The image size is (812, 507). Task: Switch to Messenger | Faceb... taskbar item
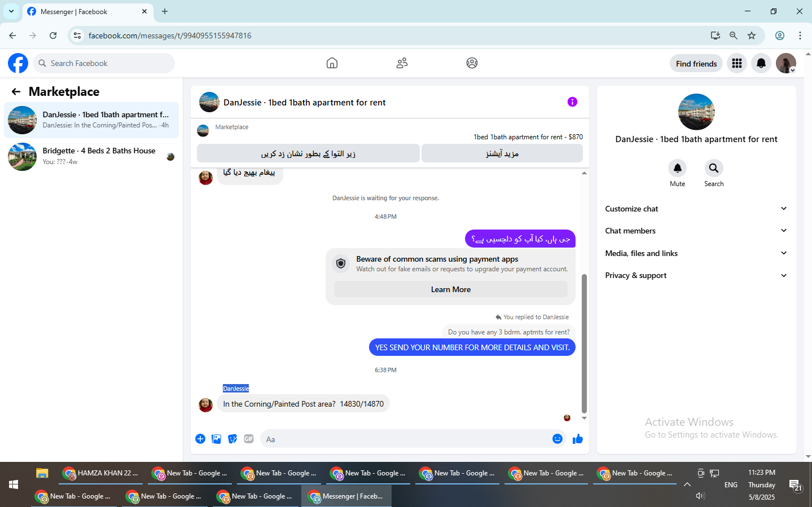coord(346,496)
